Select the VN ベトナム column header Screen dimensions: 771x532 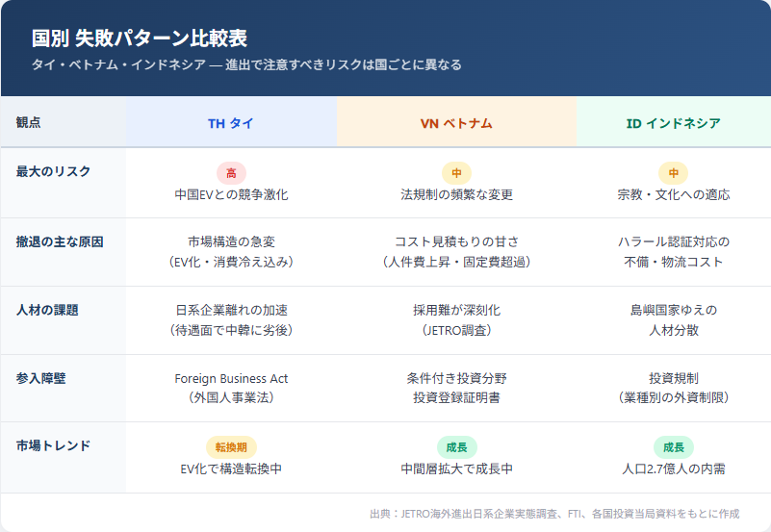pyautogui.click(x=456, y=123)
